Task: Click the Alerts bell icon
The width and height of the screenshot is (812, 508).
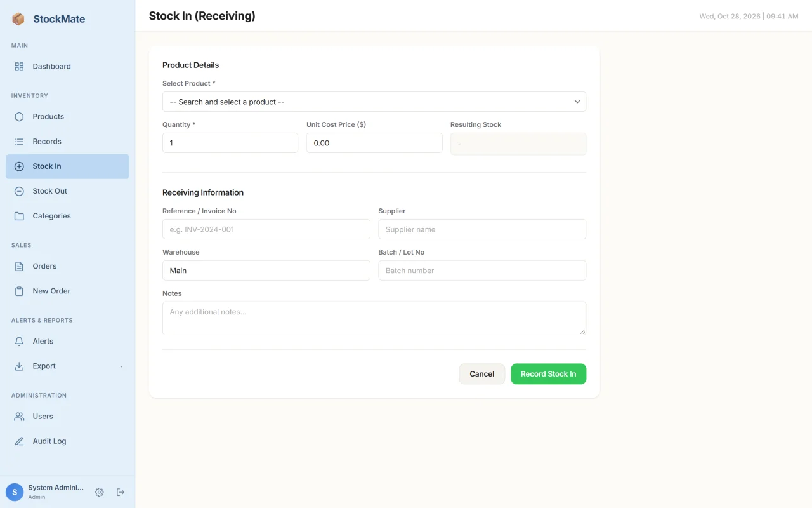Action: click(19, 341)
